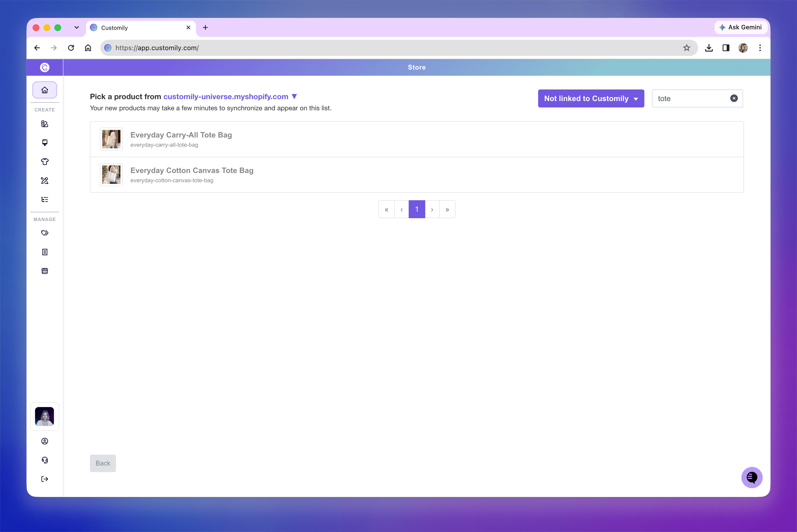Open the browser tab list chevron
797x532 pixels.
coord(77,27)
